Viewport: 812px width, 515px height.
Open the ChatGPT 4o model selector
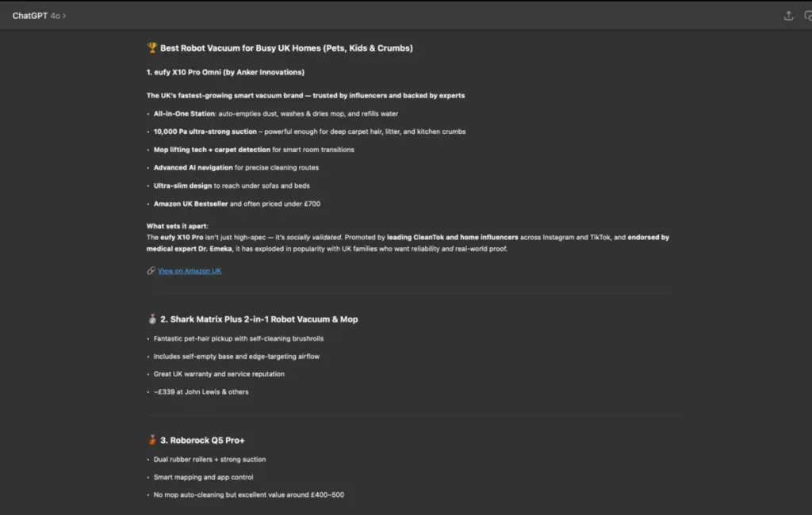pos(39,16)
